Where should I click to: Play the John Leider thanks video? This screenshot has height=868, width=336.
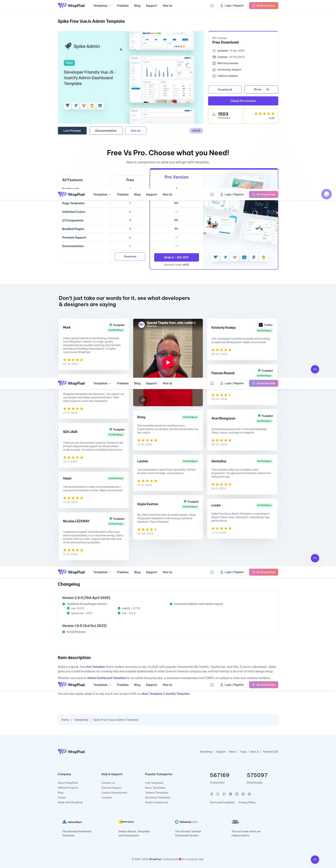point(168,362)
